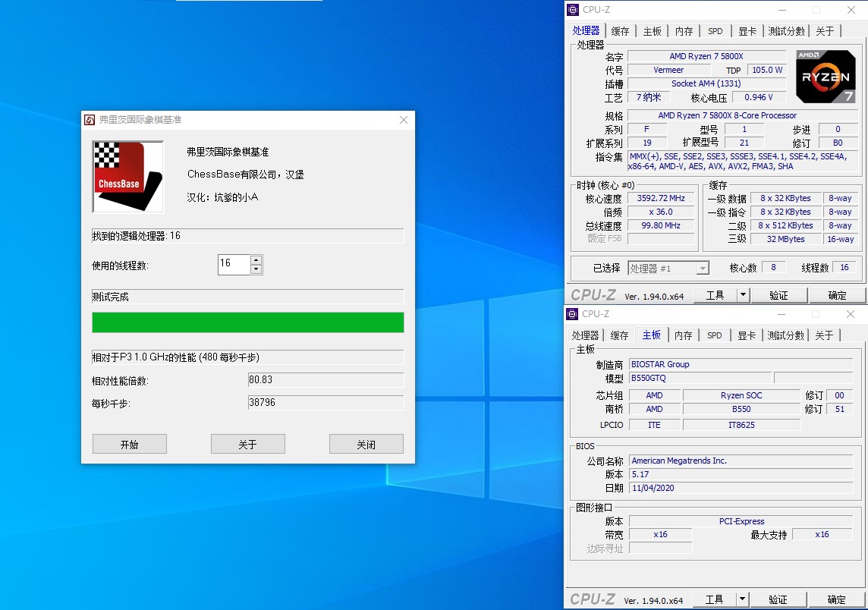Click the x 36.0 multiplier value
The width and height of the screenshot is (868, 610).
pos(661,212)
